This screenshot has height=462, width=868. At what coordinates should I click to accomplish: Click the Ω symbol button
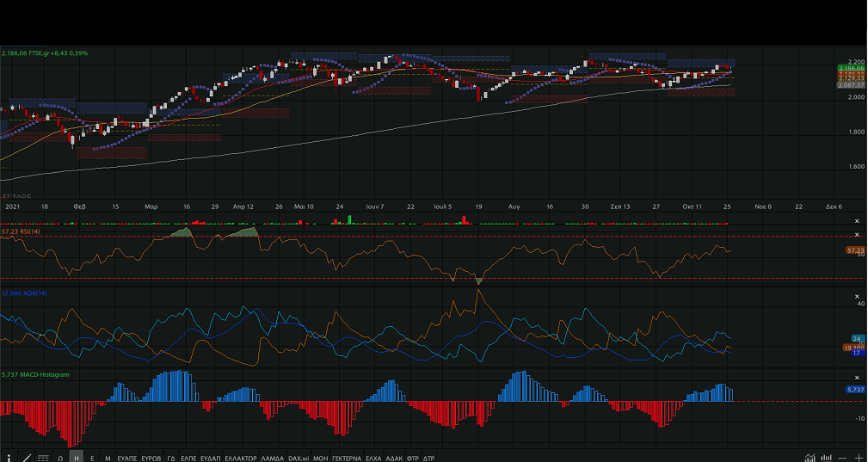click(x=60, y=458)
